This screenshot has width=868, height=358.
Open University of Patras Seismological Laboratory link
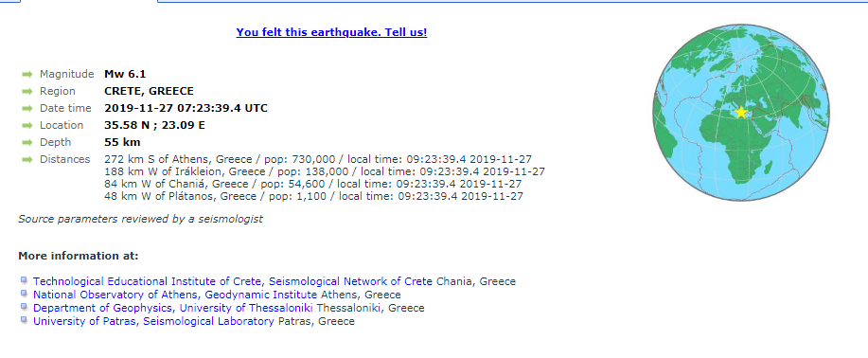click(153, 321)
